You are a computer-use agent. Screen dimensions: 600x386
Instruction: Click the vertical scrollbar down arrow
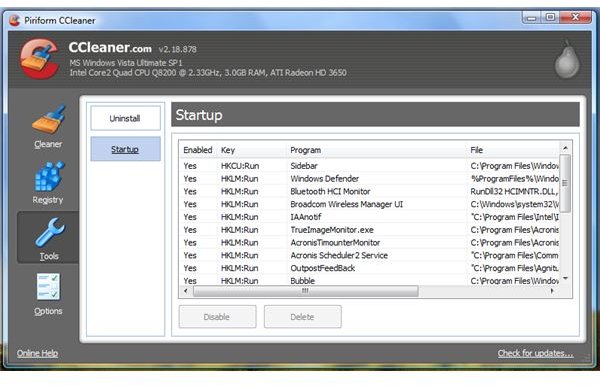[x=565, y=279]
